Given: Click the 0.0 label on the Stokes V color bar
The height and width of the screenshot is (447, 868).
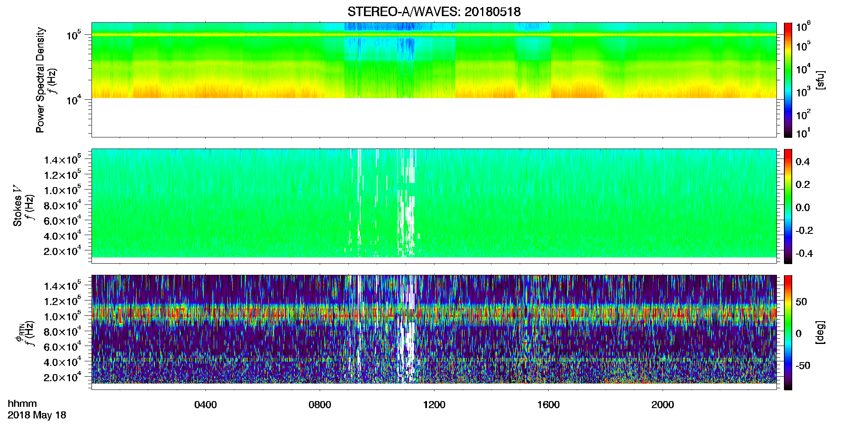Looking at the screenshot, I should pyautogui.click(x=803, y=207).
